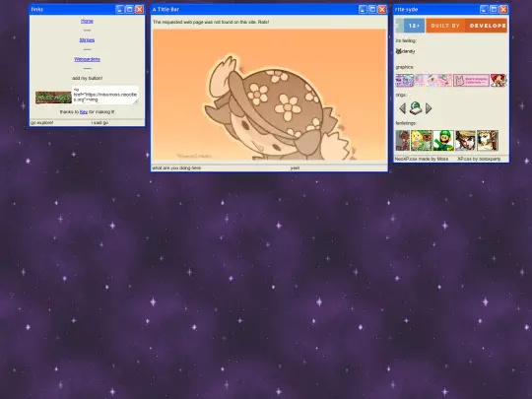Open the pink bunny collection button
The height and width of the screenshot is (399, 532).
[x=471, y=81]
